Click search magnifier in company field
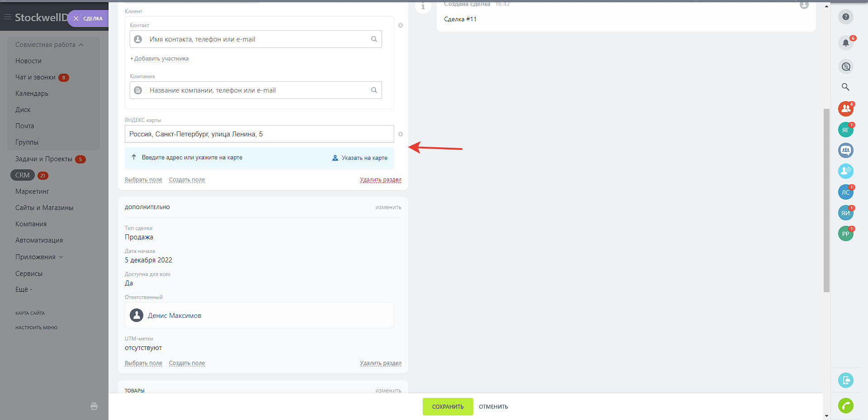 tap(374, 90)
